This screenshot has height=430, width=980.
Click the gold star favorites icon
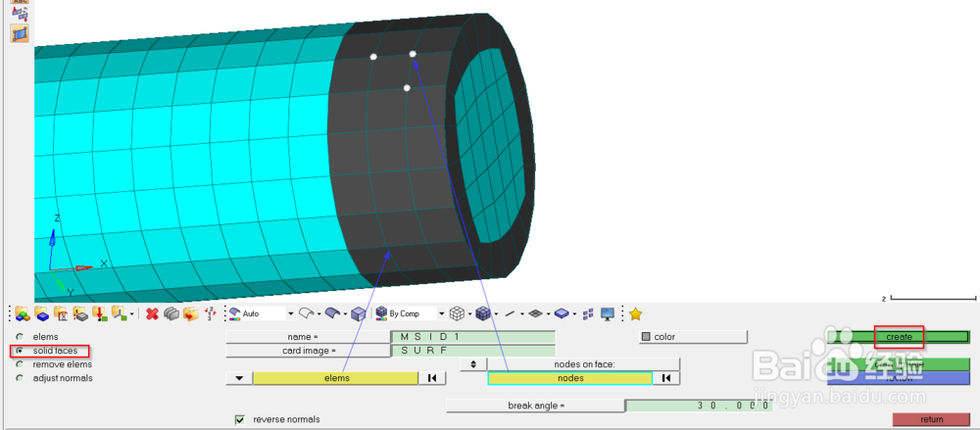(636, 313)
